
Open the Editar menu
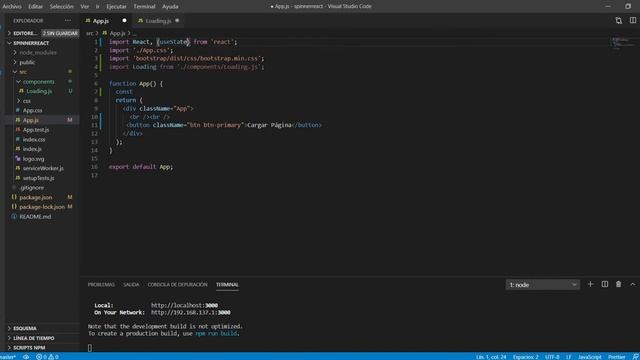click(36, 7)
